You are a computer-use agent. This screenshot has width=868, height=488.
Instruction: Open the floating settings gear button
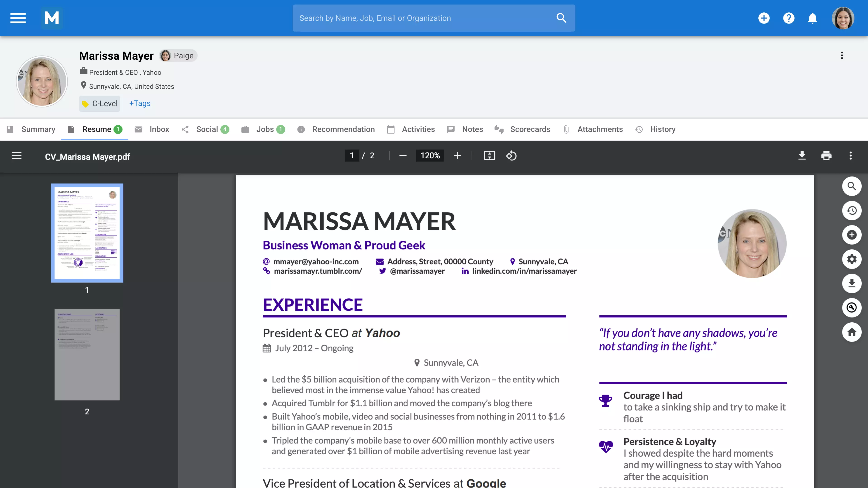[851, 259]
